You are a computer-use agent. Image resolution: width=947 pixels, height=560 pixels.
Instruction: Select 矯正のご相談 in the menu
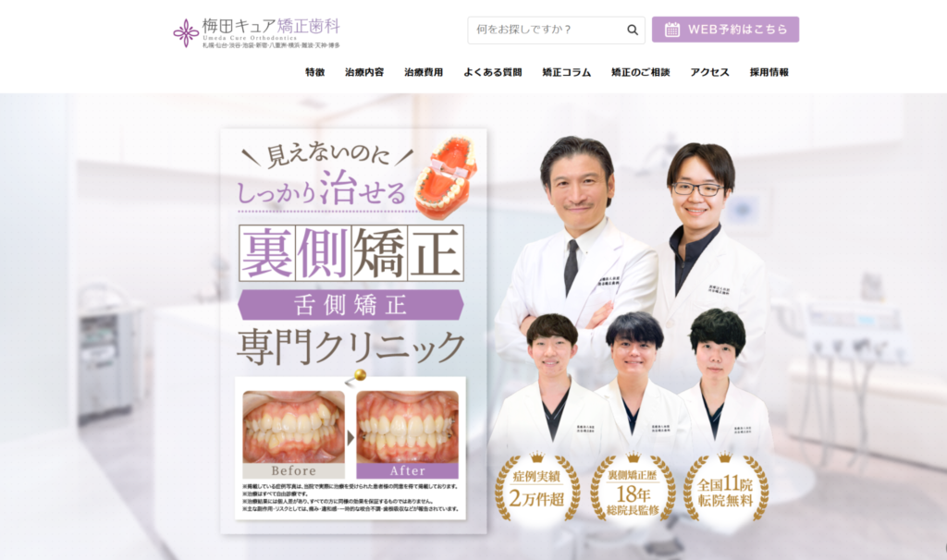pos(641,72)
